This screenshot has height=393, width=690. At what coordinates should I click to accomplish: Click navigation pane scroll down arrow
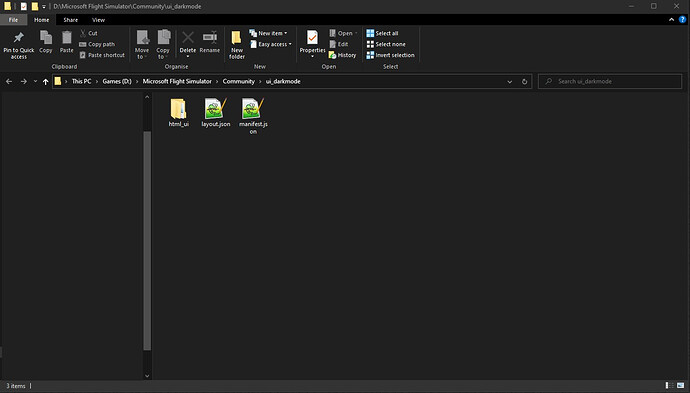tap(147, 376)
